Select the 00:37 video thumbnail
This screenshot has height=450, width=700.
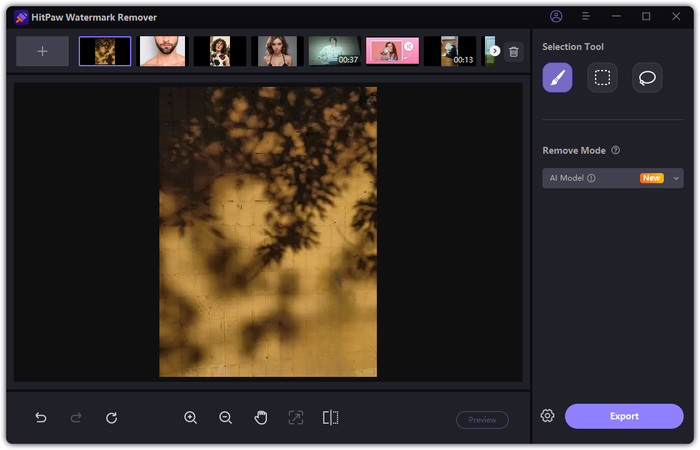(x=334, y=52)
